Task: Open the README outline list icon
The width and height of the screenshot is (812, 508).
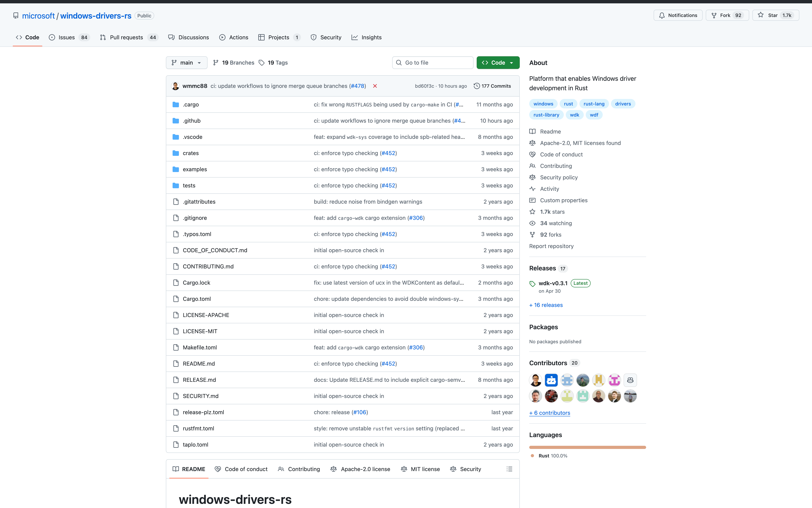Action: tap(509, 469)
